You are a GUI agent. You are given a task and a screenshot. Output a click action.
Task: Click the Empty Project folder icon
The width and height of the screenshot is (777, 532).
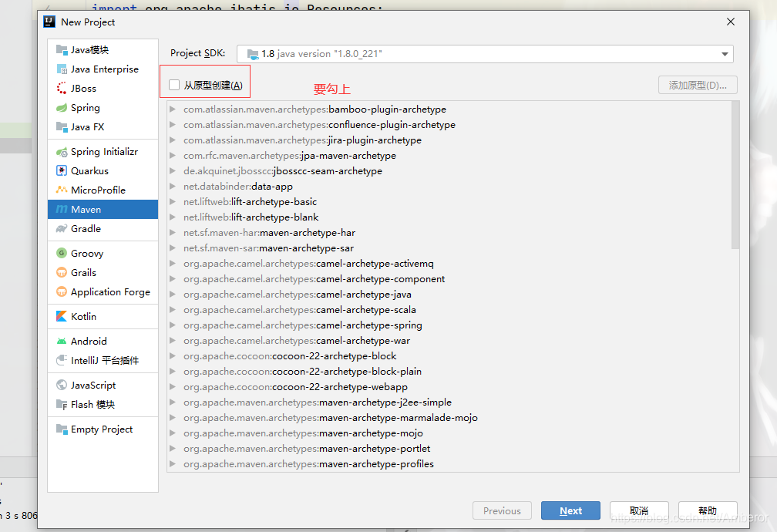tap(62, 429)
